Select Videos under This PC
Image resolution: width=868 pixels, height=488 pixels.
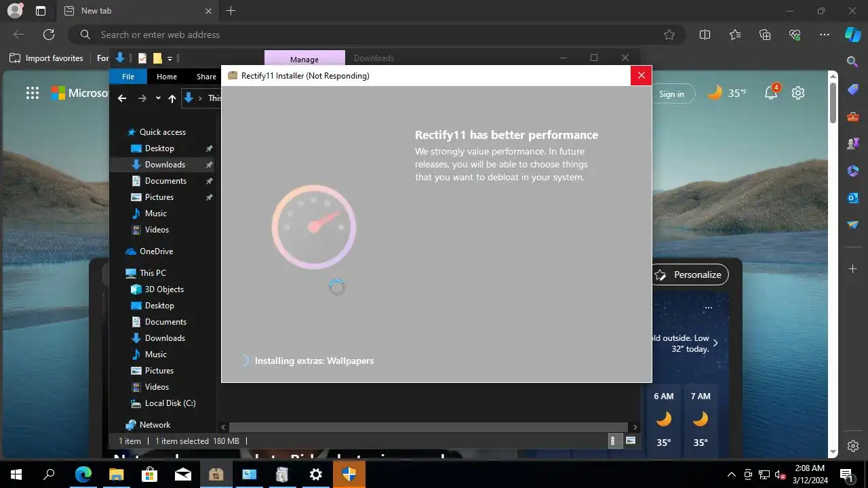coord(157,387)
